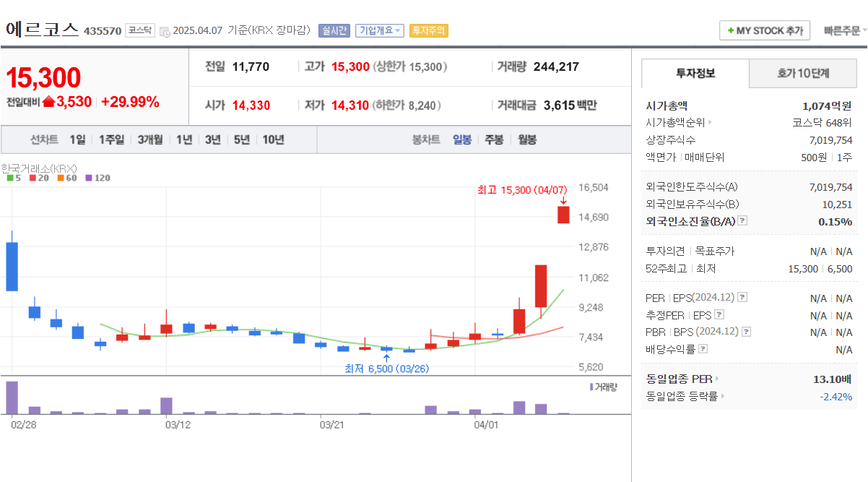This screenshot has width=868, height=482.
Task: Click the MY STOCK 추가 button
Action: 765,30
